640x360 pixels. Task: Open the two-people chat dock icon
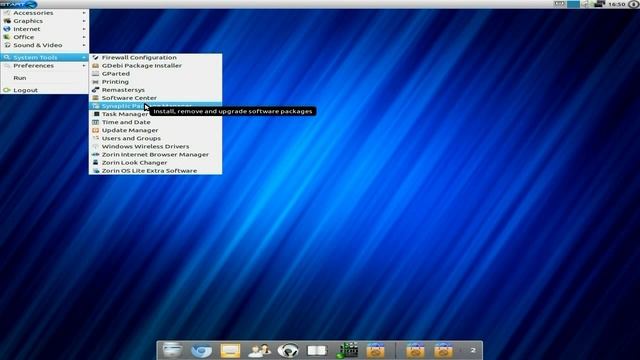[x=259, y=351]
